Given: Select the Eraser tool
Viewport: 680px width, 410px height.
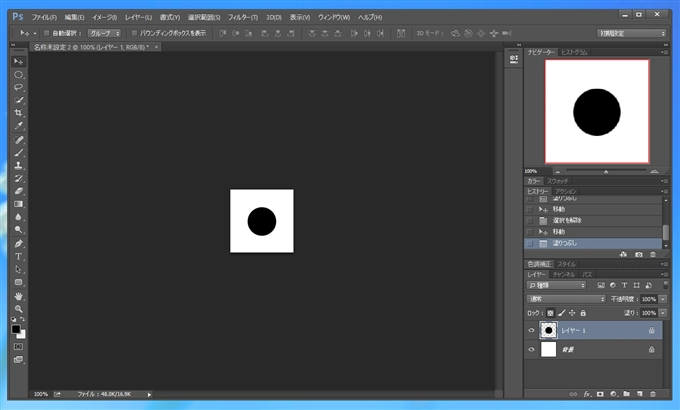Looking at the screenshot, I should (18, 191).
